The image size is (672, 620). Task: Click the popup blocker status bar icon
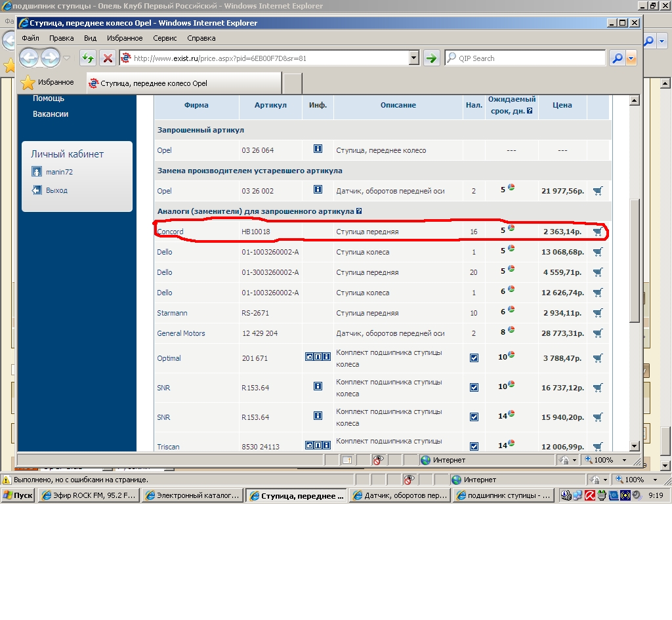coord(377,460)
